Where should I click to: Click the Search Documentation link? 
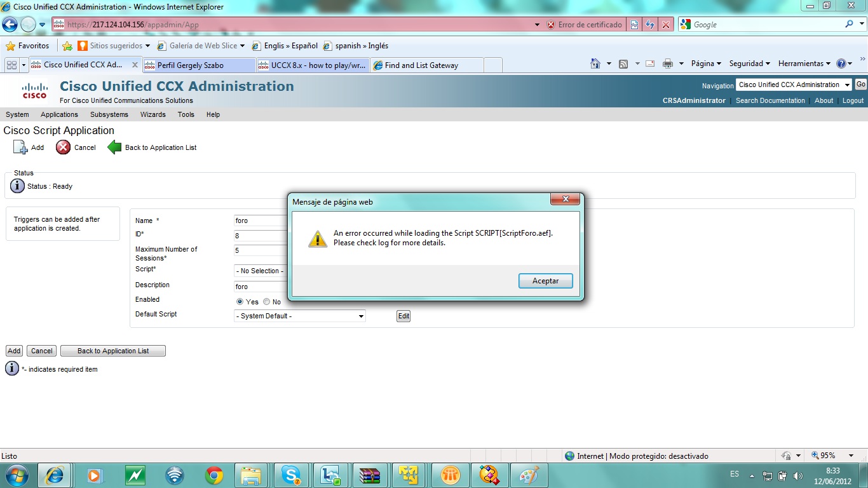pos(770,100)
